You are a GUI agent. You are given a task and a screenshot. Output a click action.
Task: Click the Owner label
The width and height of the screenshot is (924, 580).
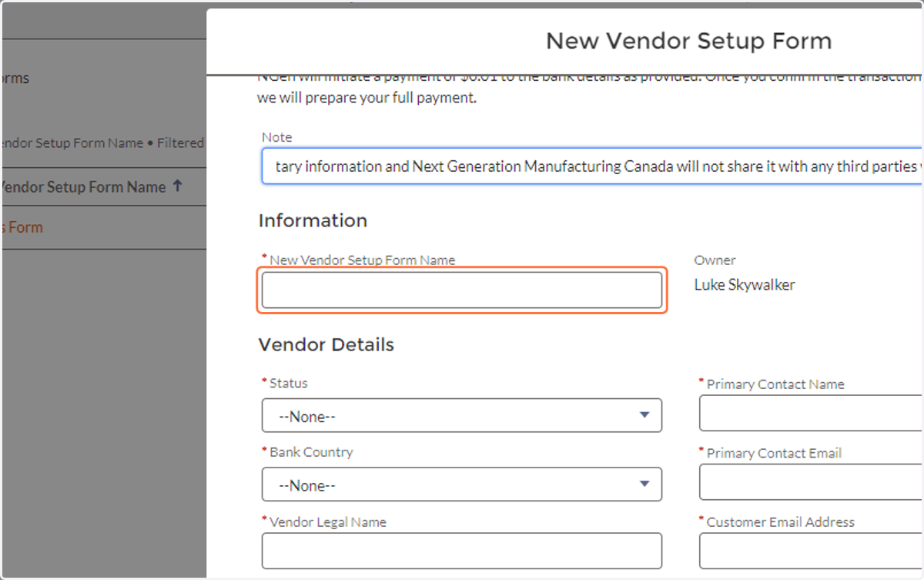click(x=715, y=260)
